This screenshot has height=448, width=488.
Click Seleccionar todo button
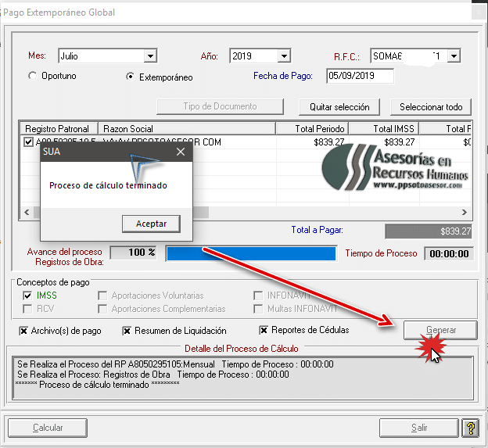tap(431, 106)
